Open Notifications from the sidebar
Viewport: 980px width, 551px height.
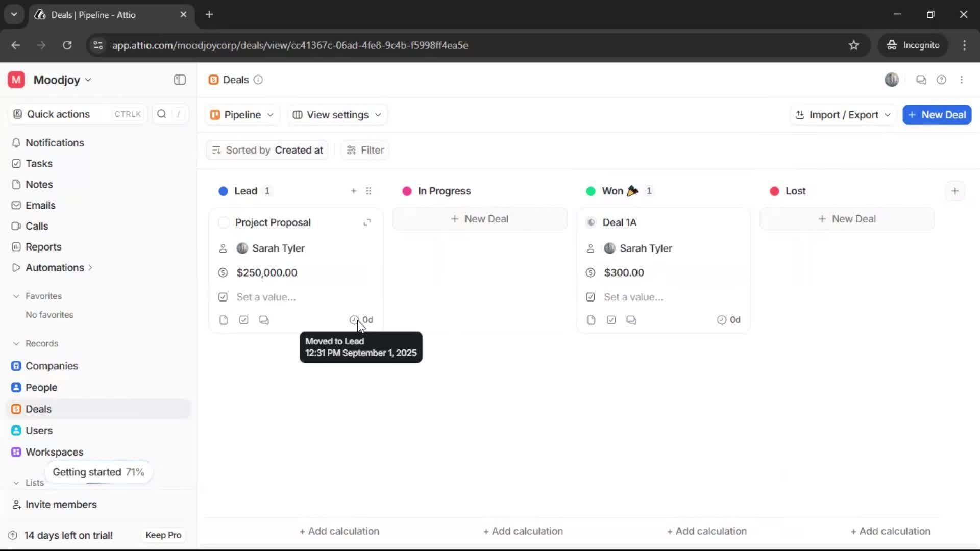55,143
